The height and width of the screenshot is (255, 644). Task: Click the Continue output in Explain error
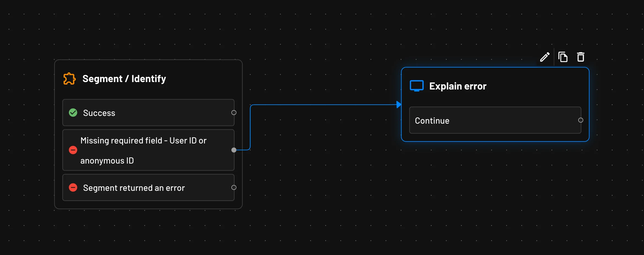(495, 120)
